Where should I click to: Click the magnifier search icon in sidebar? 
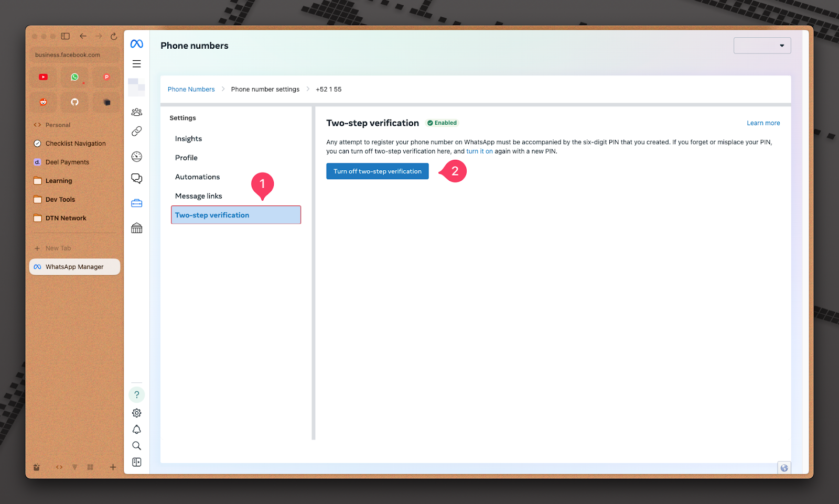point(136,446)
